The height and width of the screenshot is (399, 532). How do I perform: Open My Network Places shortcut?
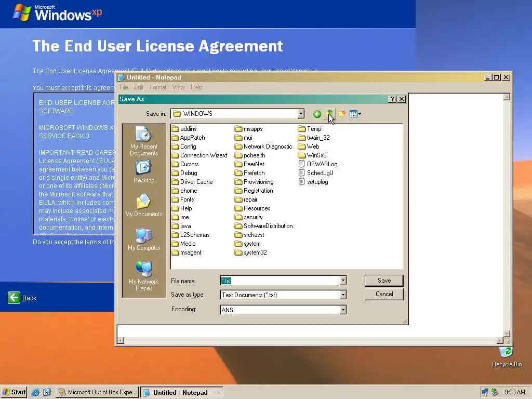point(144,276)
